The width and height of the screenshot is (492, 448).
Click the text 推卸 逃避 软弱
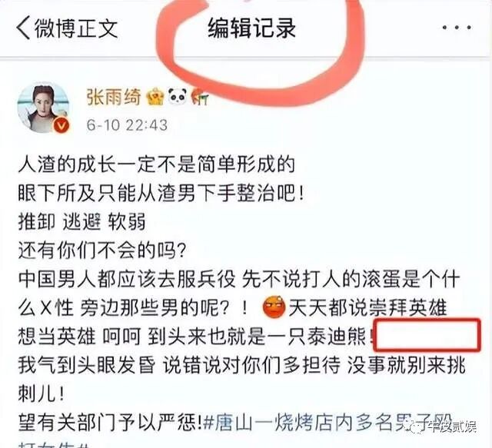(x=82, y=222)
